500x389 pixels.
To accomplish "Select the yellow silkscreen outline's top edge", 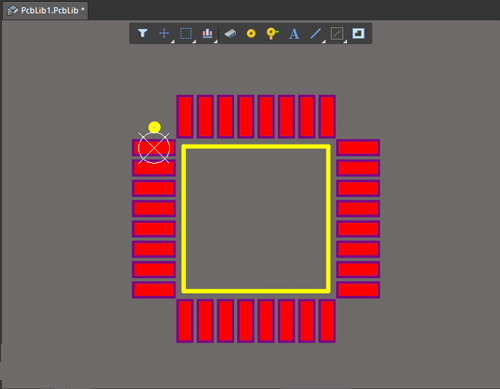I will (256, 146).
